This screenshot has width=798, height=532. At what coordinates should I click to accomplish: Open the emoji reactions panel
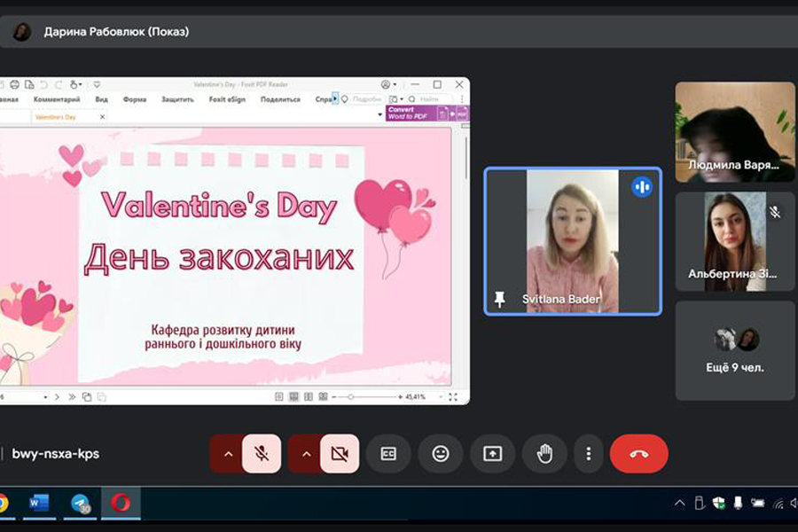click(441, 454)
